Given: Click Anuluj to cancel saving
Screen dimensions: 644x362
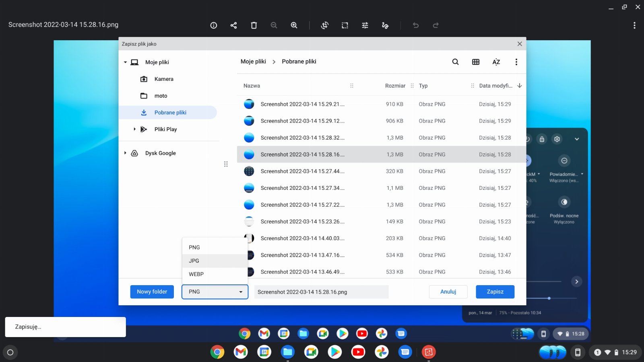Looking at the screenshot, I should pos(448,292).
